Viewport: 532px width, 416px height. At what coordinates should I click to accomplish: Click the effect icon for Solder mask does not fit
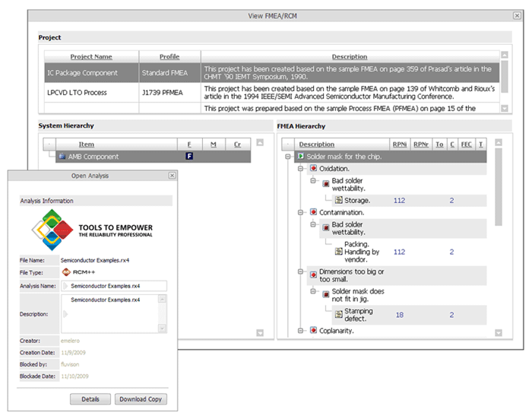click(x=325, y=293)
